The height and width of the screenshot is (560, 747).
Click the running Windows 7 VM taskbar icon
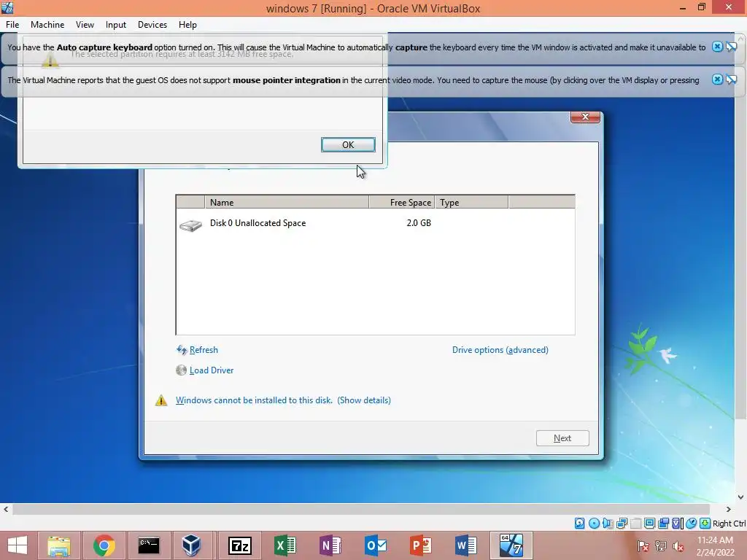click(511, 545)
